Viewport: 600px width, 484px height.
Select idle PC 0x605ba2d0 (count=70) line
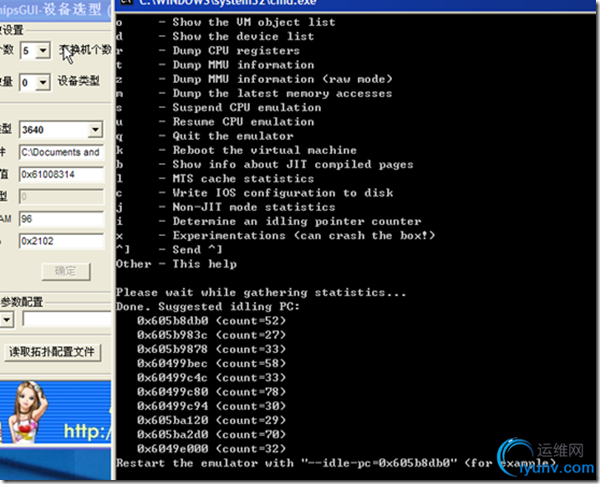coord(211,435)
